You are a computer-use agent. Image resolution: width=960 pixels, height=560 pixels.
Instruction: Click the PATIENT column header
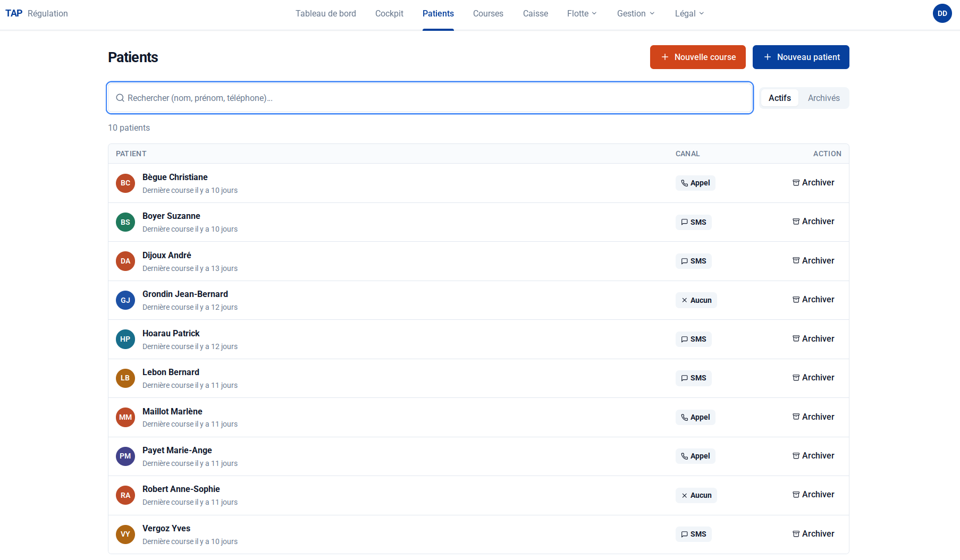(131, 154)
